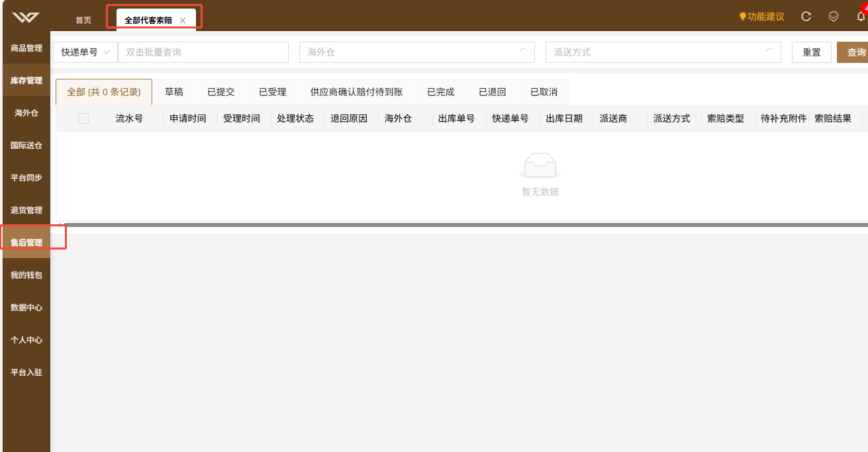Image resolution: width=868 pixels, height=452 pixels.
Task: Go to the 首页 tab
Action: 83,21
